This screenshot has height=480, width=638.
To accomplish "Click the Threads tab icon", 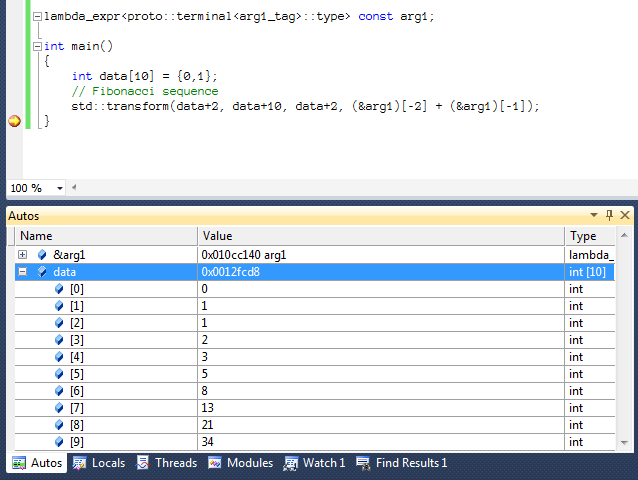I will point(143,463).
